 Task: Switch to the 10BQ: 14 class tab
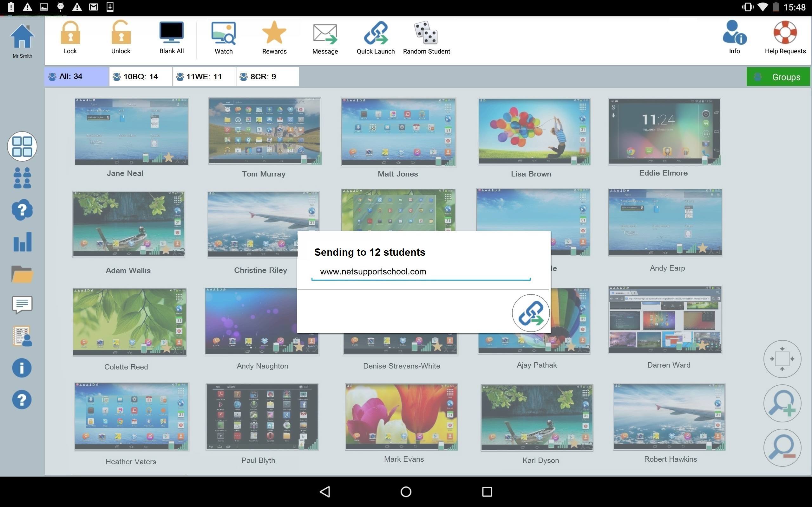[140, 77]
